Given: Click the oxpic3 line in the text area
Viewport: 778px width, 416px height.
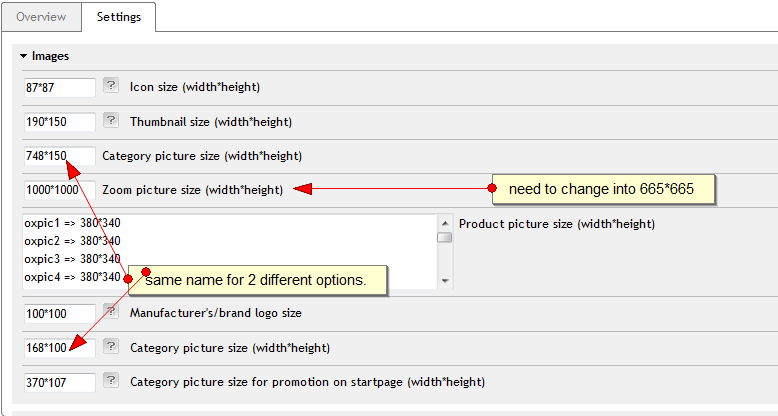Looking at the screenshot, I should [72, 259].
